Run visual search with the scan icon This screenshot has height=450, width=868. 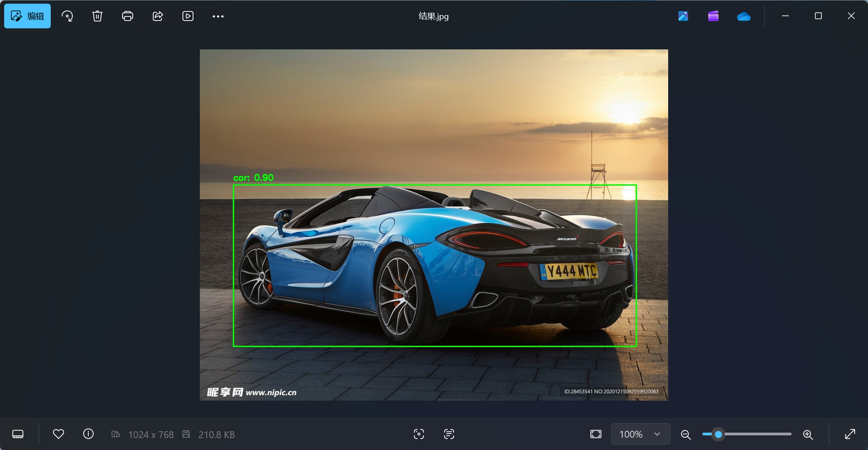pos(419,434)
